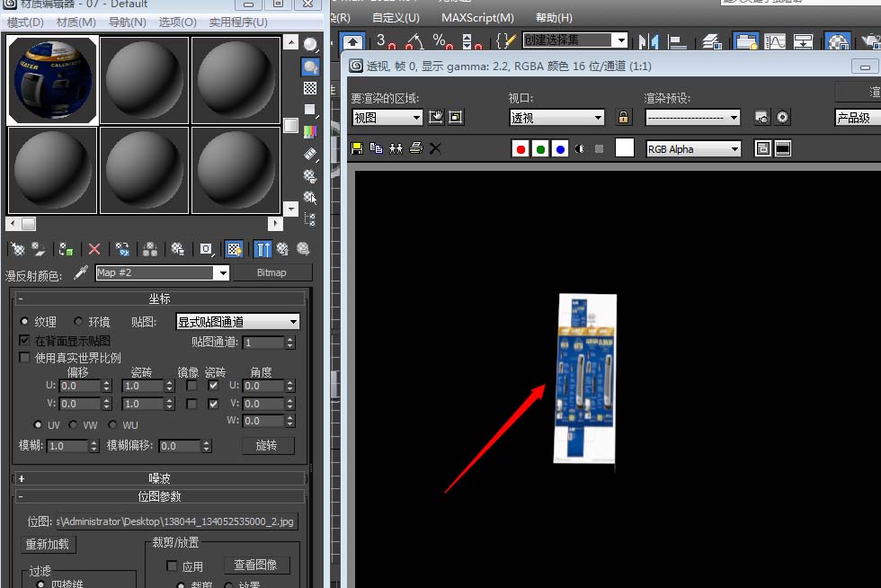
Task: Open the Edit Region hand icon
Action: 436,117
